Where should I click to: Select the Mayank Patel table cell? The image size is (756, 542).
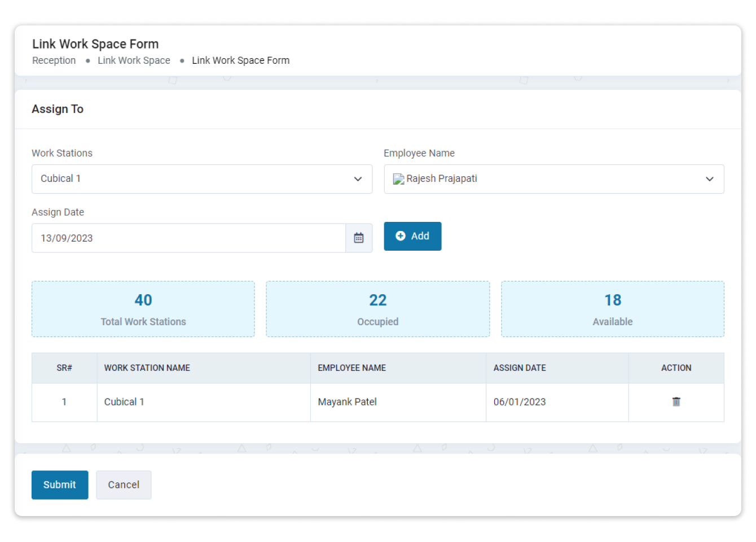[347, 402]
